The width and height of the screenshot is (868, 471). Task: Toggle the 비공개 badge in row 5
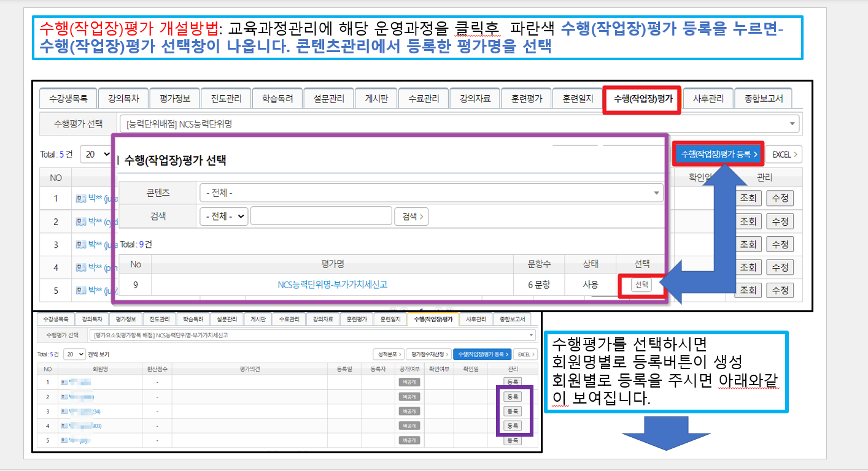tap(409, 440)
